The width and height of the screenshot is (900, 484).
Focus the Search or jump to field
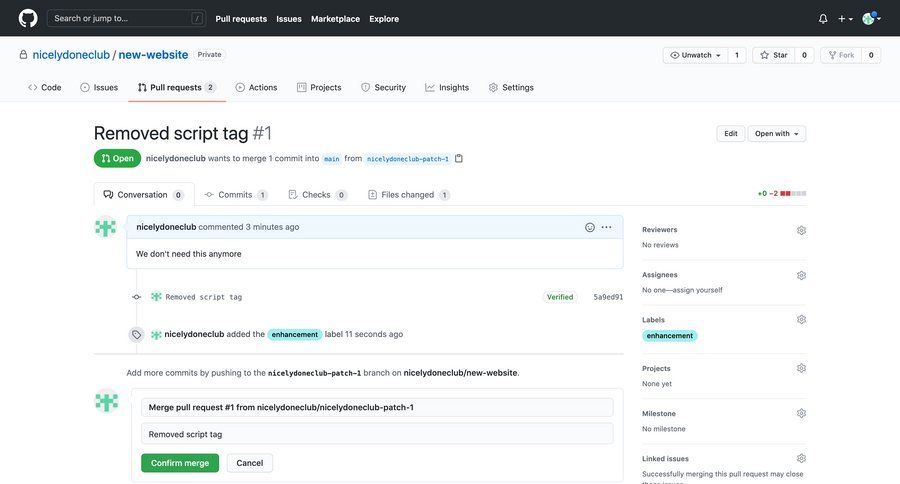126,18
